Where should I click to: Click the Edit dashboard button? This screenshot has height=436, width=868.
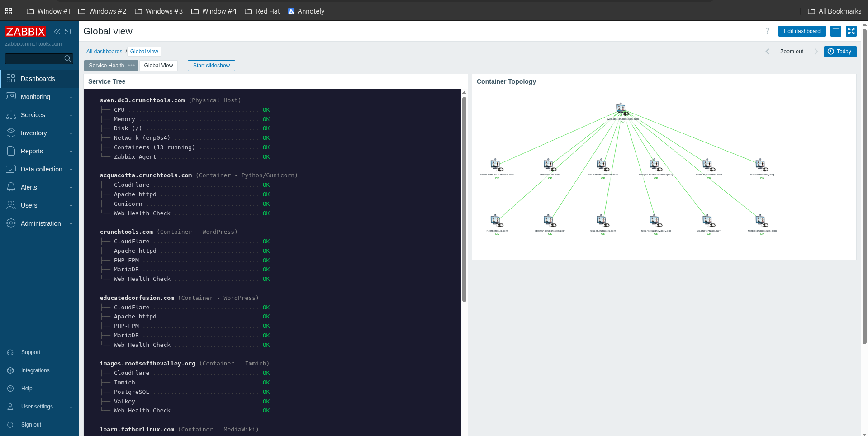[802, 31]
